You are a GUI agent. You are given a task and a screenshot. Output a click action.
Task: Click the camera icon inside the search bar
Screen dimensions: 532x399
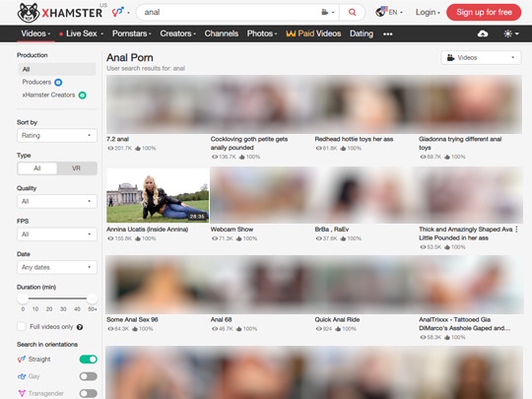325,12
